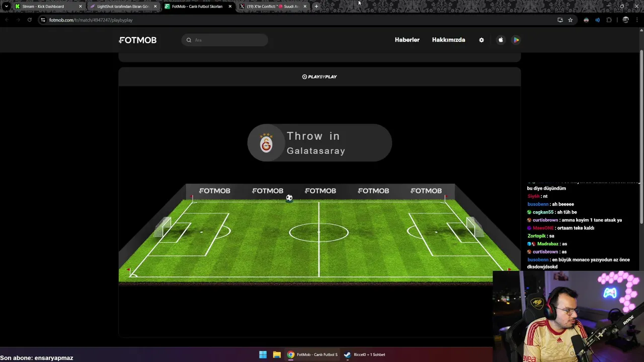Close the LightShot tab
This screenshot has width=644, height=362.
(155, 7)
